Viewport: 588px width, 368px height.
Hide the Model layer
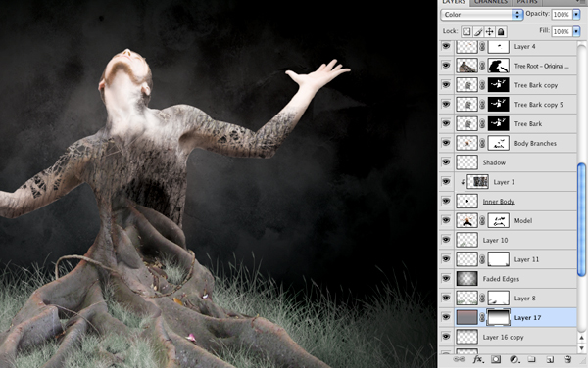click(446, 220)
